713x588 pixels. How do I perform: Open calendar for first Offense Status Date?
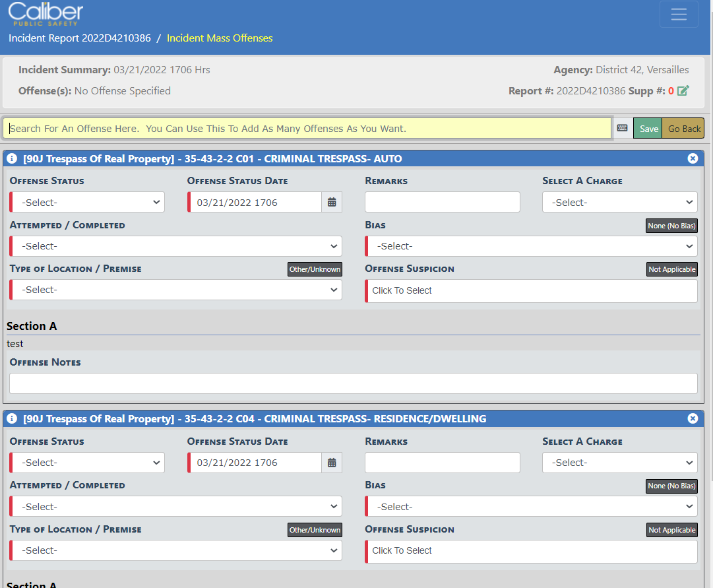[332, 203]
